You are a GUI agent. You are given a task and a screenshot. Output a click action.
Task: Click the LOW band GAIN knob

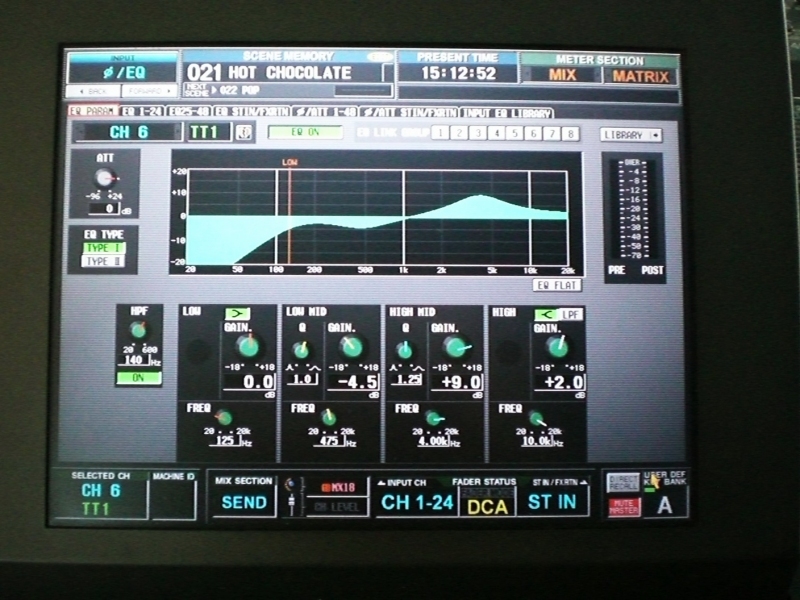[x=248, y=346]
